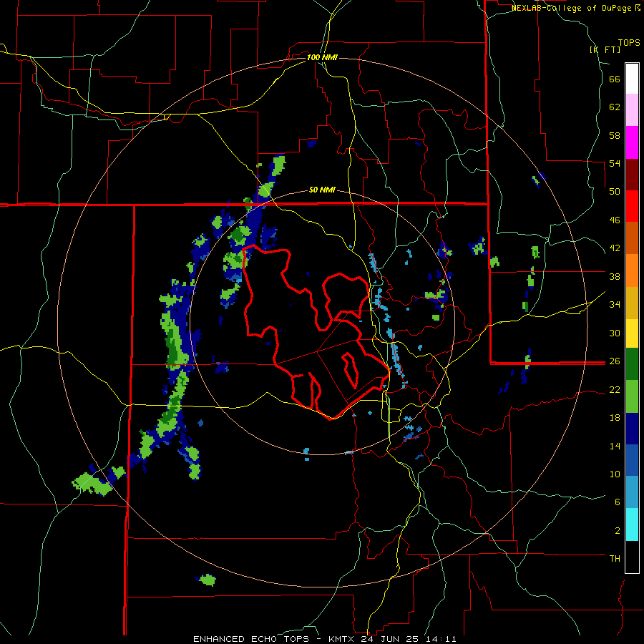The height and width of the screenshot is (644, 644).
Task: Click the legend value "66"
Action: [615, 79]
